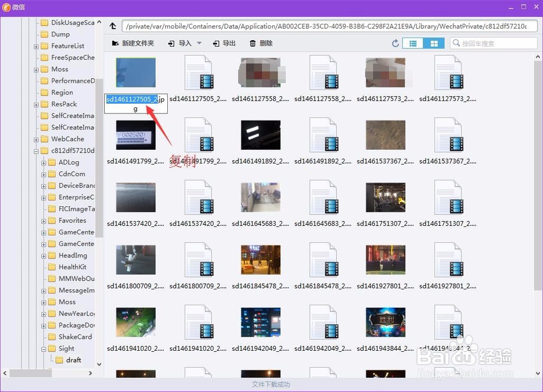Select the sd1461491799 image thumbnail

click(x=136, y=135)
